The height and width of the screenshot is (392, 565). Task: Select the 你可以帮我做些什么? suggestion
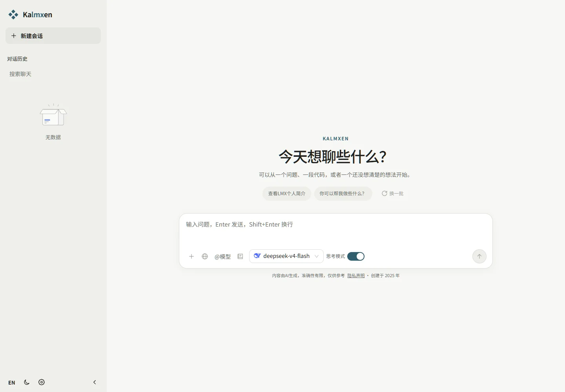coord(343,194)
